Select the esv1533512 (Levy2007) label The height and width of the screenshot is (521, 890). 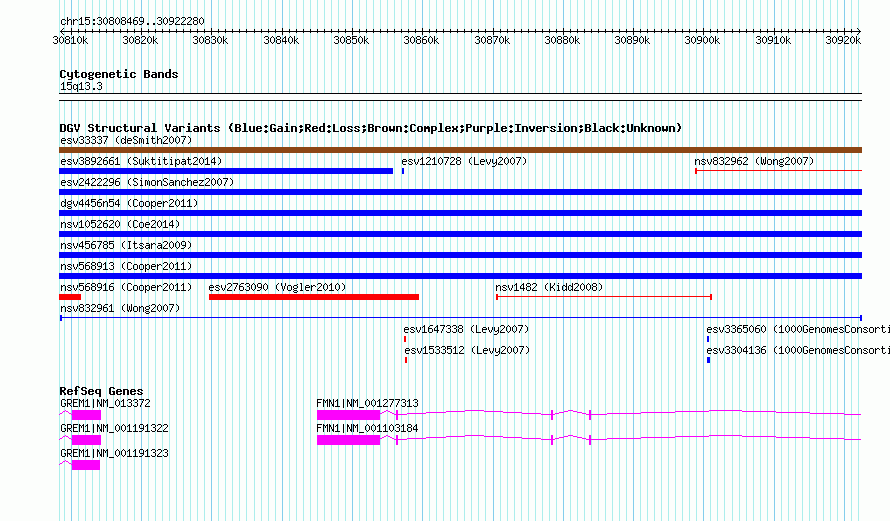tap(467, 350)
